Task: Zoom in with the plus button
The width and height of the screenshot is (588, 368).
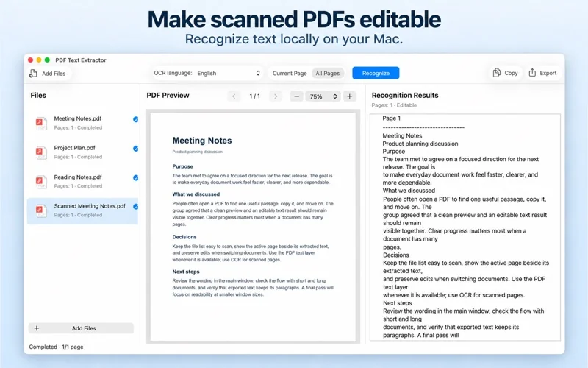Action: click(x=350, y=96)
